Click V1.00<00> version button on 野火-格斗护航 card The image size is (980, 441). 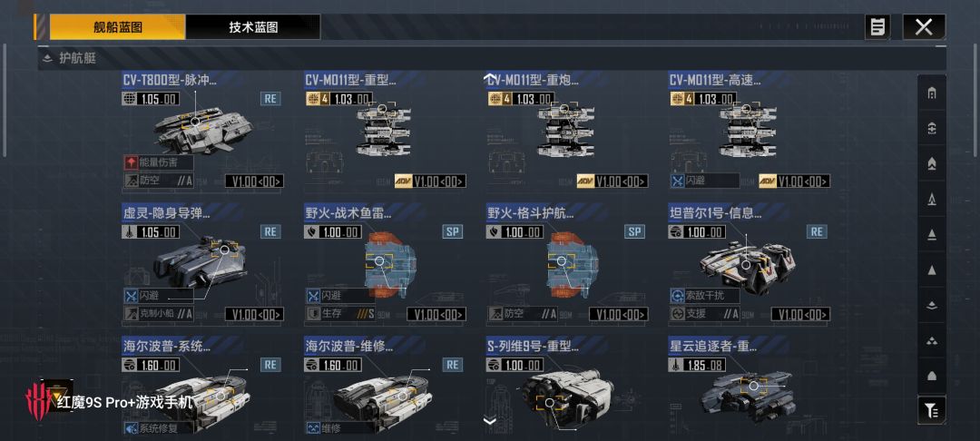[x=619, y=314]
